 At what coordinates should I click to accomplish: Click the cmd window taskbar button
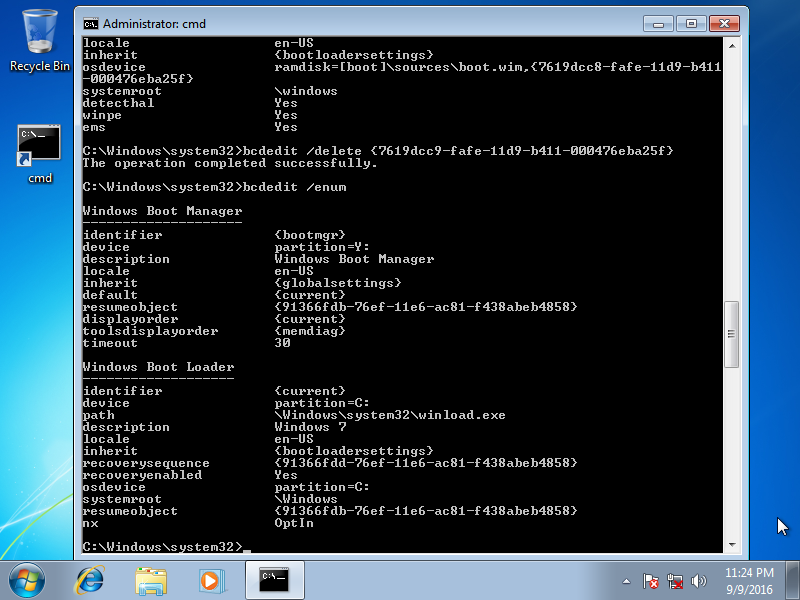pyautogui.click(x=274, y=580)
